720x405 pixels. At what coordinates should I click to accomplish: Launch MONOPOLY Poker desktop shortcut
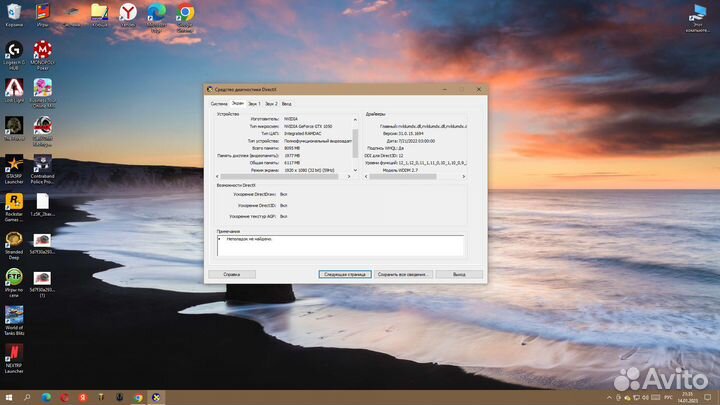click(x=42, y=55)
